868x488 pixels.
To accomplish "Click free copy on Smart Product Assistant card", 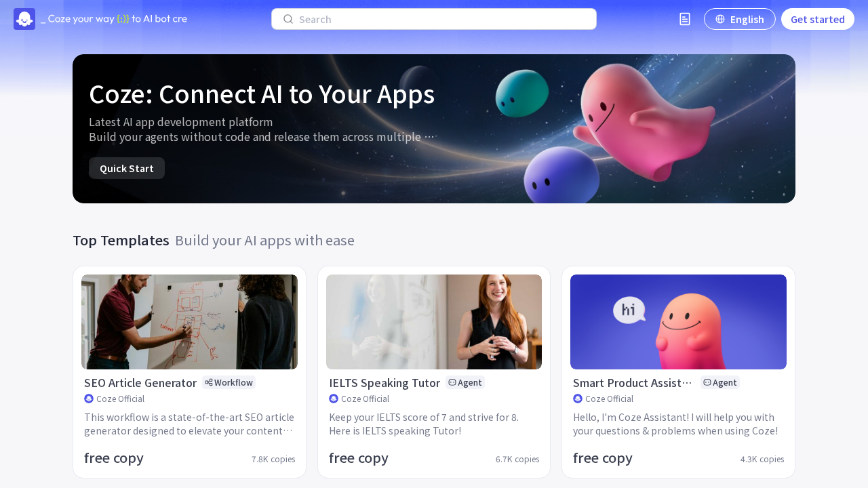I will pyautogui.click(x=603, y=457).
